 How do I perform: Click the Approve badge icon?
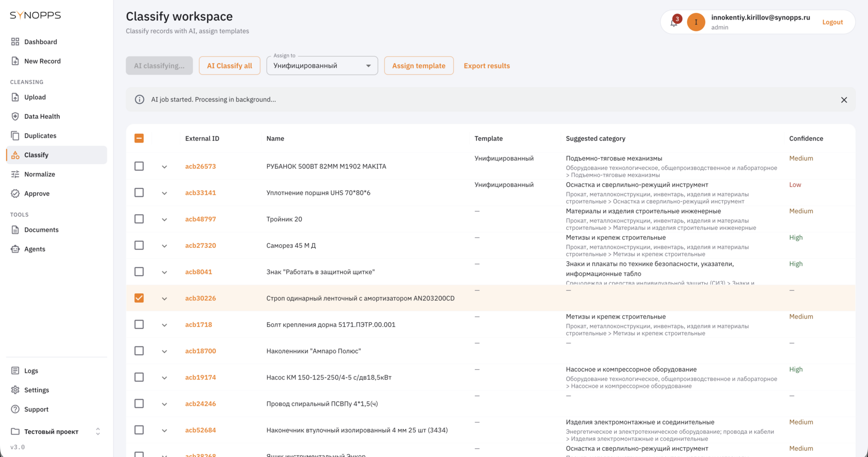pyautogui.click(x=15, y=194)
